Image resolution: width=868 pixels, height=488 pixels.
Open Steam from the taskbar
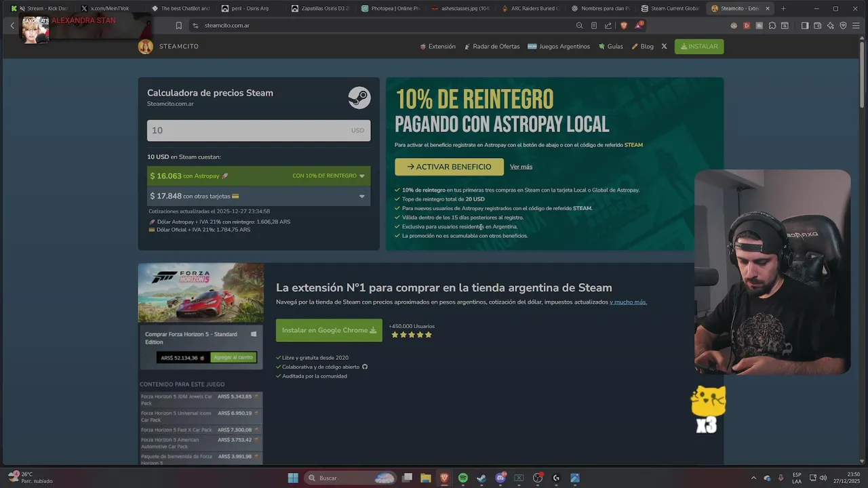pos(481,478)
